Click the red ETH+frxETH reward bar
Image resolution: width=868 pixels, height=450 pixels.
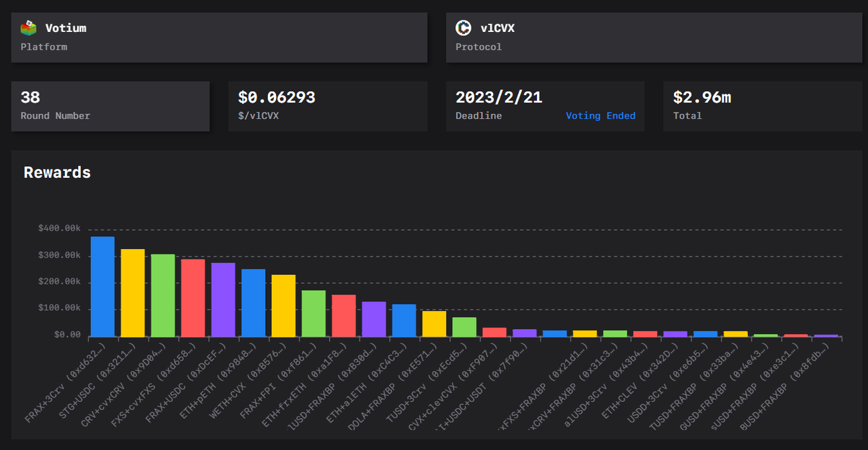click(x=344, y=316)
